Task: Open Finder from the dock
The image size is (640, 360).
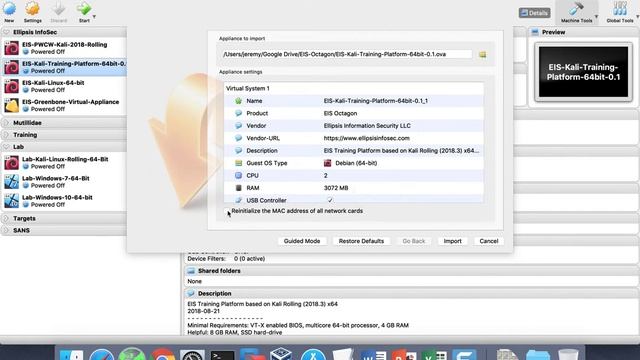Action: point(71,354)
